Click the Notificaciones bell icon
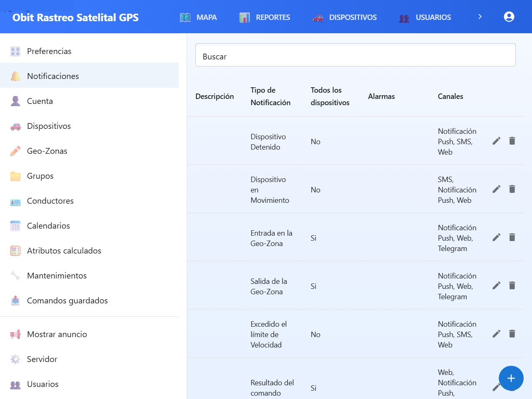Viewport: 532px width, 399px height. [x=15, y=76]
